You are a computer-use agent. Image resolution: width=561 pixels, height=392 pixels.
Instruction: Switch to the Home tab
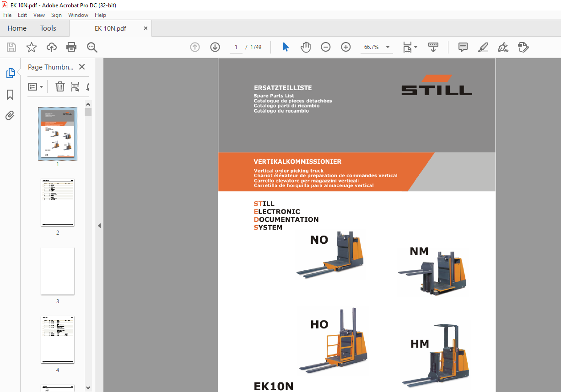click(x=17, y=28)
